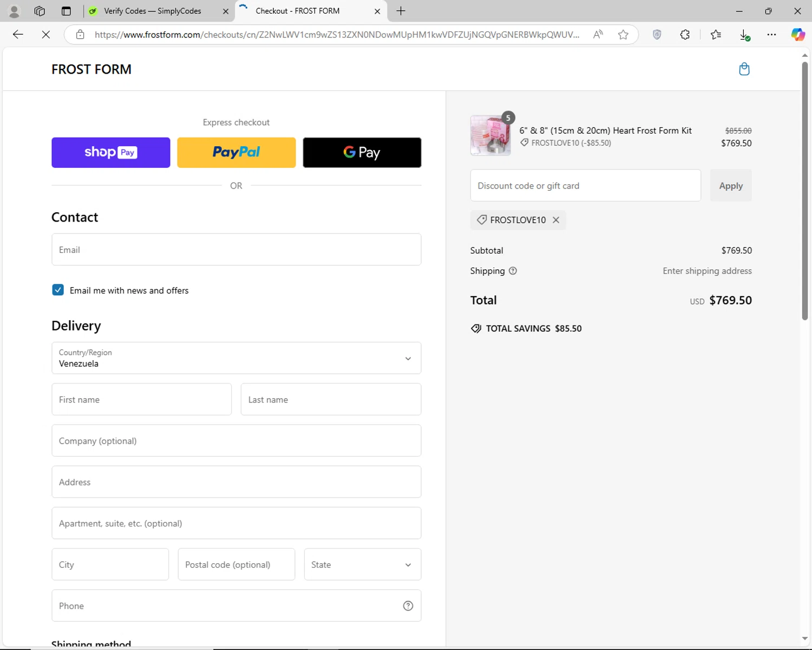The image size is (812, 650).
Task: Click the 'Enter shipping address' text
Action: 707,271
